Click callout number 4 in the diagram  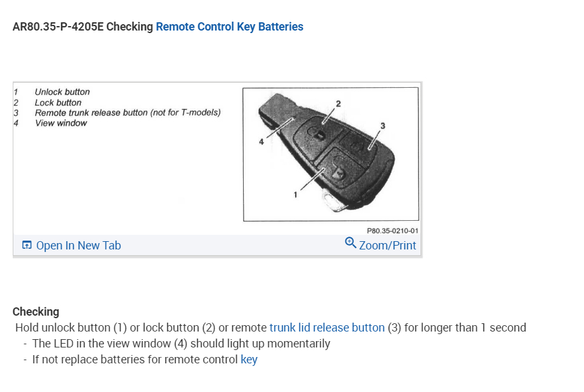pyautogui.click(x=261, y=142)
